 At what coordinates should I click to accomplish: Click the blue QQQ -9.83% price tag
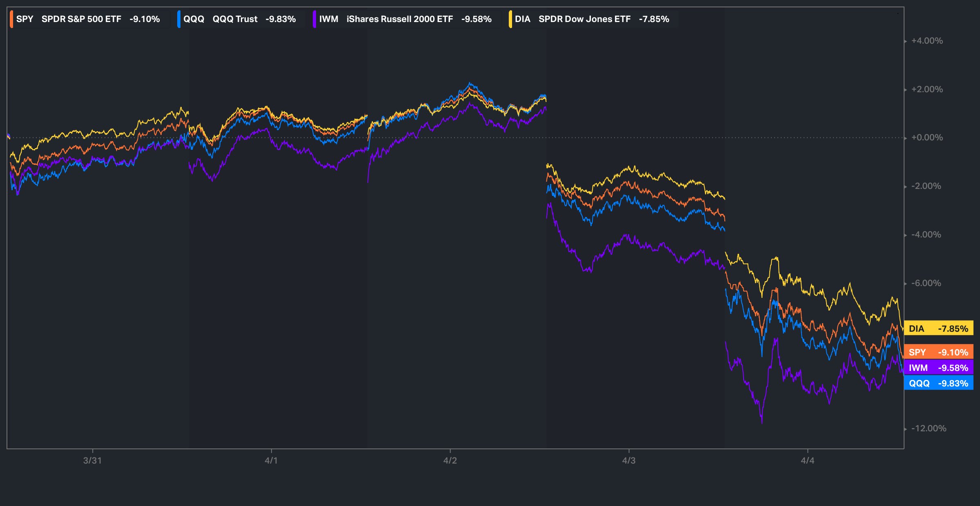[938, 383]
